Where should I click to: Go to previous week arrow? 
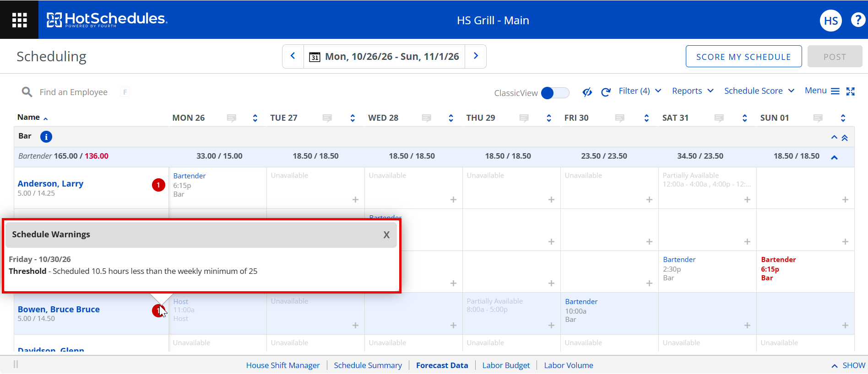click(x=293, y=56)
